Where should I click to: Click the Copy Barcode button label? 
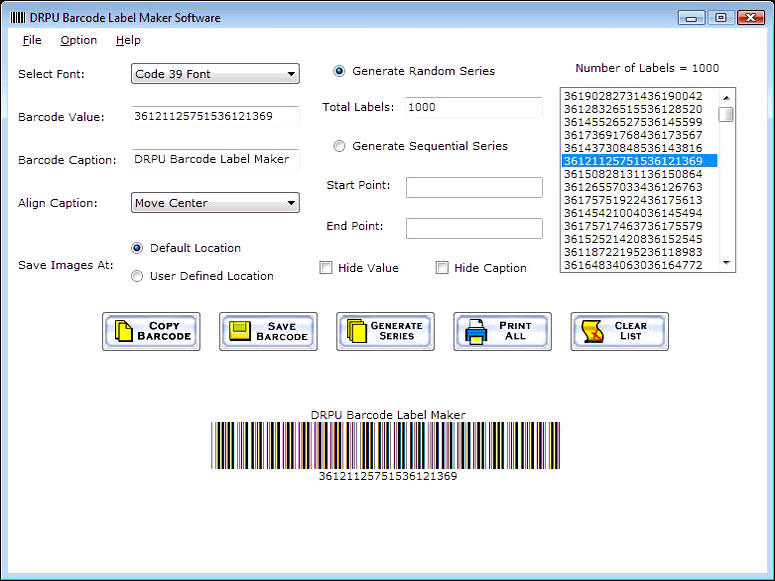[164, 331]
